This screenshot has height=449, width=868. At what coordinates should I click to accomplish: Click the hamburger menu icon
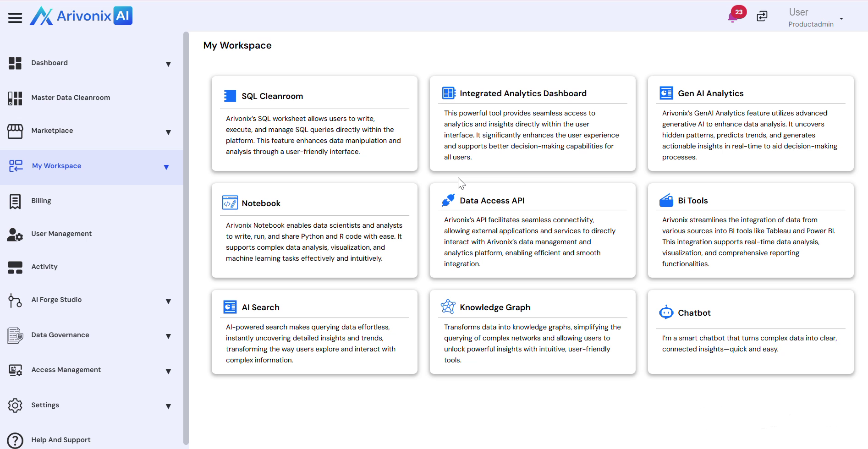click(15, 18)
